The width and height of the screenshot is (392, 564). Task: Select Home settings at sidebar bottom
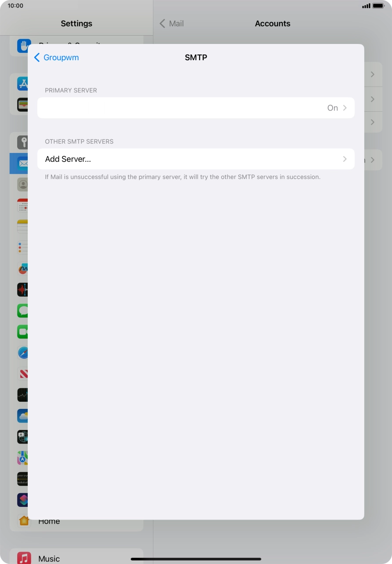(48, 521)
